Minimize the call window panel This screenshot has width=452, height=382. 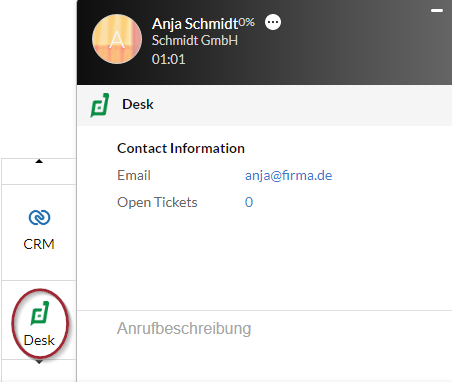point(437,11)
